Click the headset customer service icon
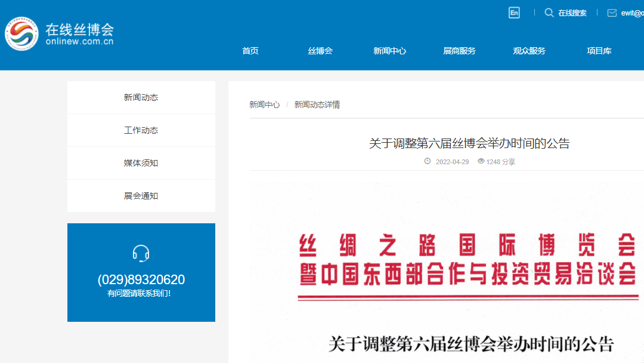 click(x=141, y=253)
